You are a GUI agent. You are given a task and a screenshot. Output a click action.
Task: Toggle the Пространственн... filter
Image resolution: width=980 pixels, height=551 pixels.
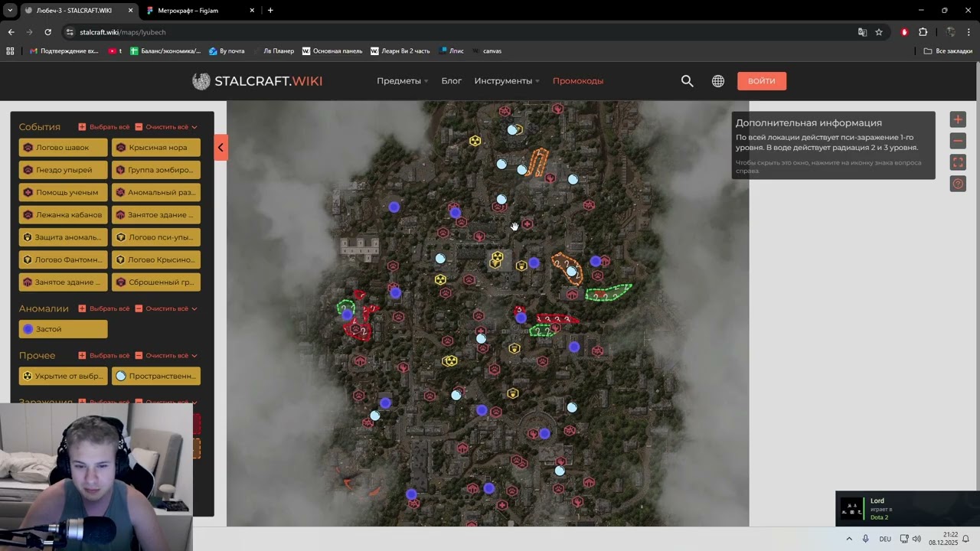156,377
